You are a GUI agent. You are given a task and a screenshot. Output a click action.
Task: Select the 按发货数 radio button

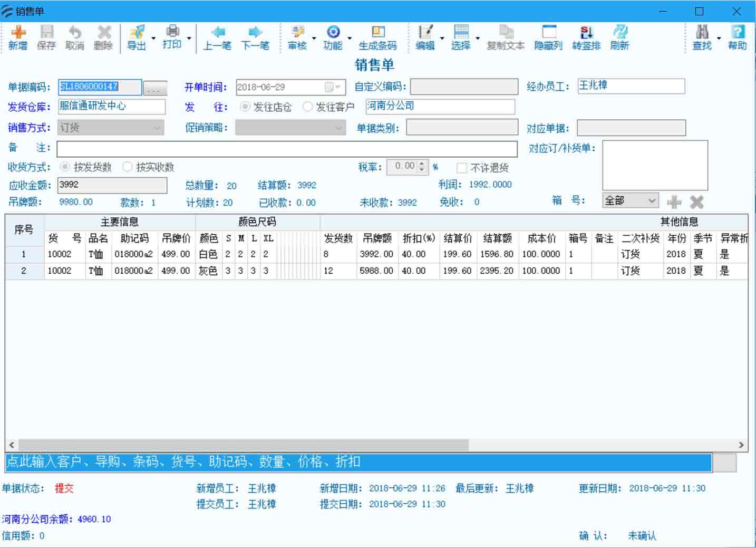coord(65,167)
